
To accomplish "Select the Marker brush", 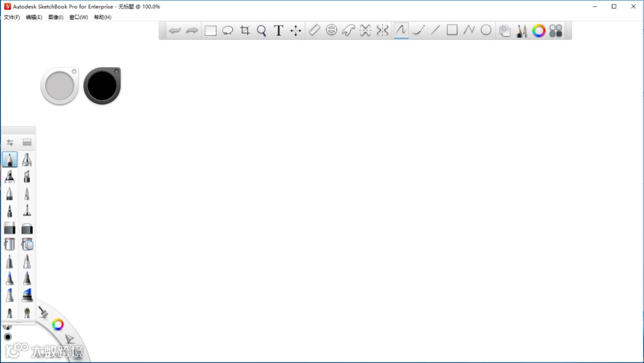I will click(10, 176).
